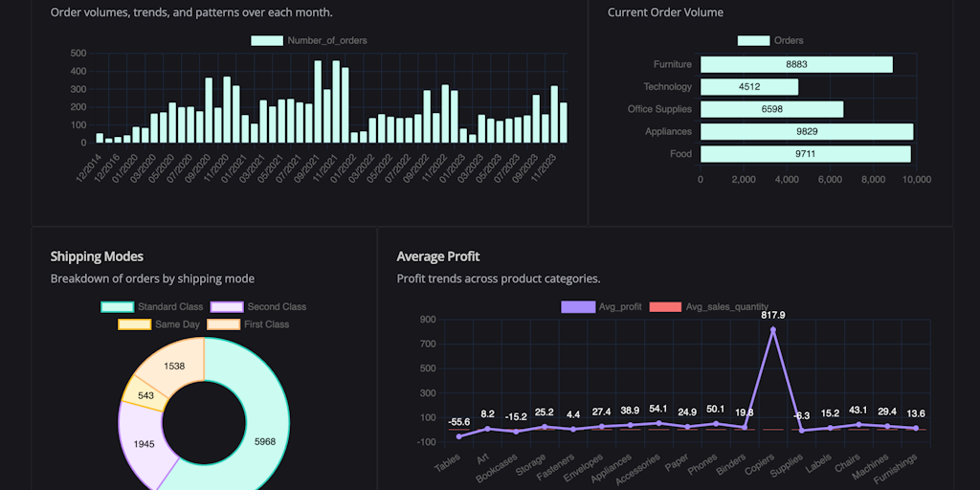Hide the Standard Class legend item
This screenshot has width=980, height=490.
point(118,307)
